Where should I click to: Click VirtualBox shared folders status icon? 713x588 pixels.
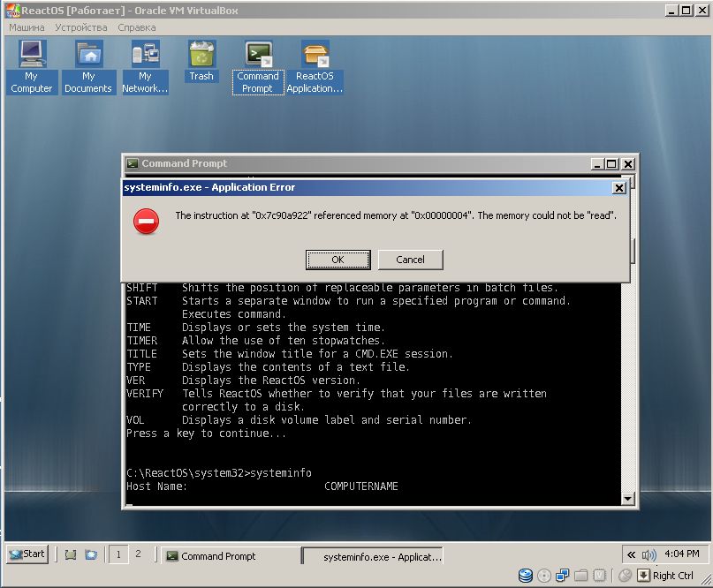click(x=580, y=576)
